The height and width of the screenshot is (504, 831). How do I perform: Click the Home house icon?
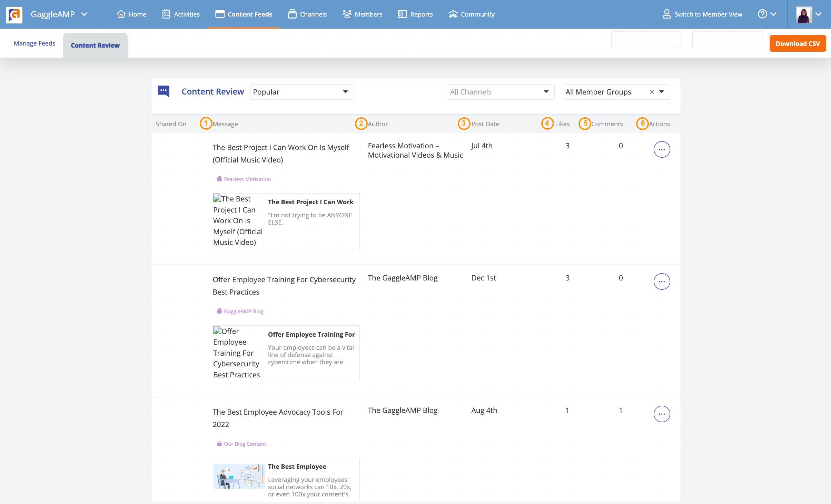click(121, 14)
